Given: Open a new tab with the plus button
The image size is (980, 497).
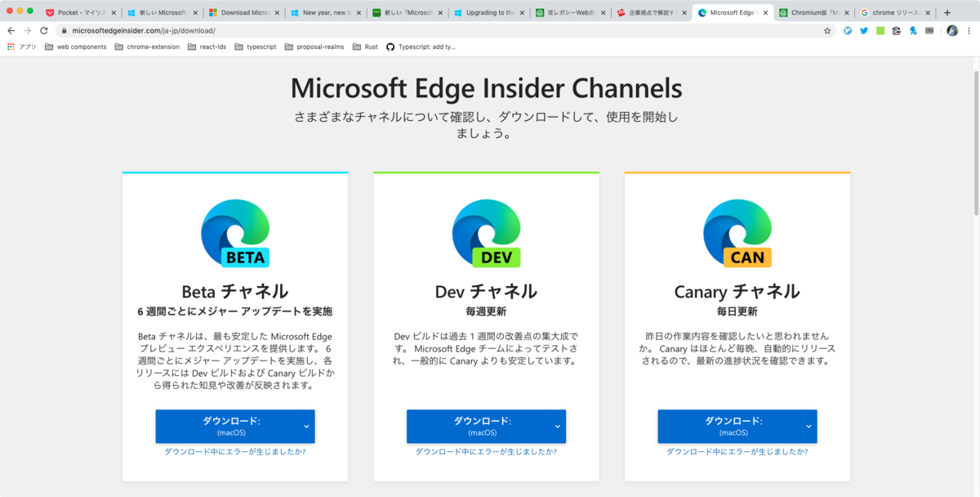Looking at the screenshot, I should coord(947,13).
